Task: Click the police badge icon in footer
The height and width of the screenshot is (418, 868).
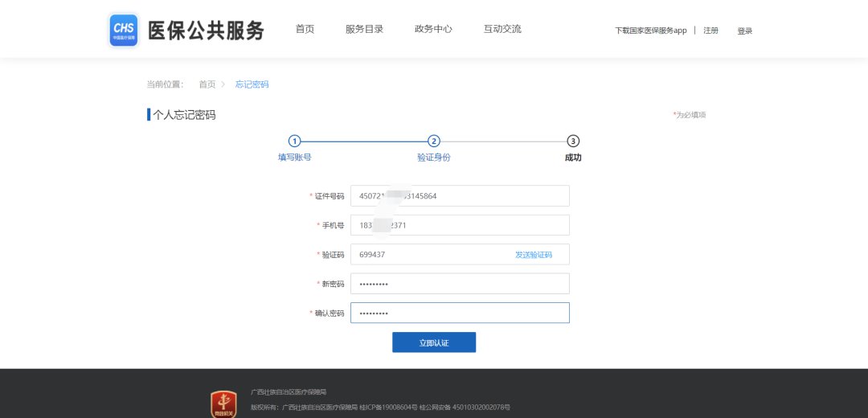Action: coord(223,404)
